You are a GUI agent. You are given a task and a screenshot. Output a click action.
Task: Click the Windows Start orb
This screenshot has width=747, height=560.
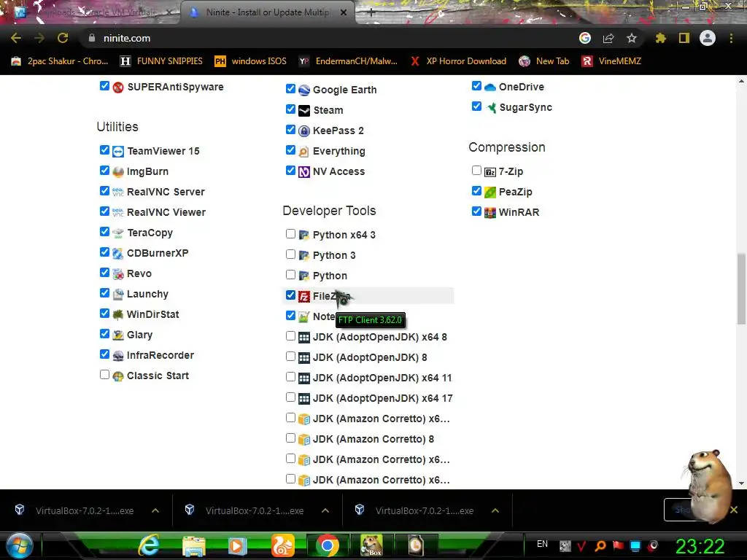(20, 545)
